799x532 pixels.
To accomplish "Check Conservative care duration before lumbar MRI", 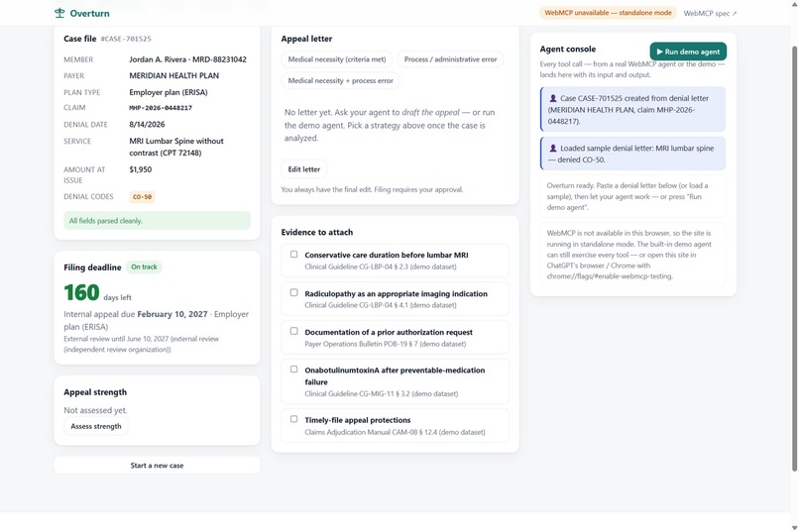I will pos(294,254).
